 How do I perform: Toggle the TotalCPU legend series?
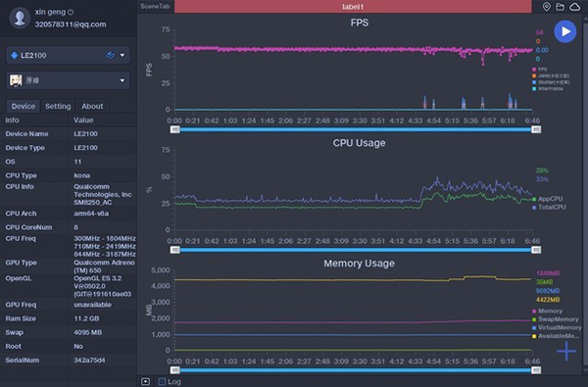coord(549,207)
